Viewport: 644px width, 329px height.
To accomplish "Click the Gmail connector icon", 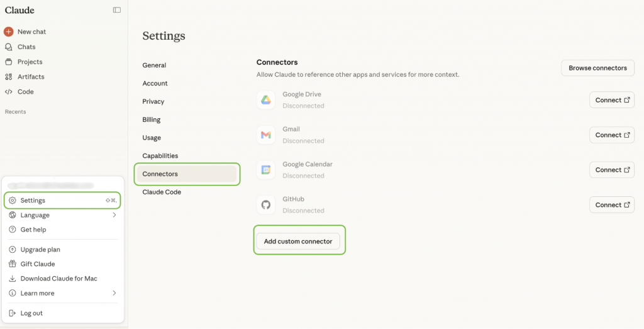I will pos(266,135).
